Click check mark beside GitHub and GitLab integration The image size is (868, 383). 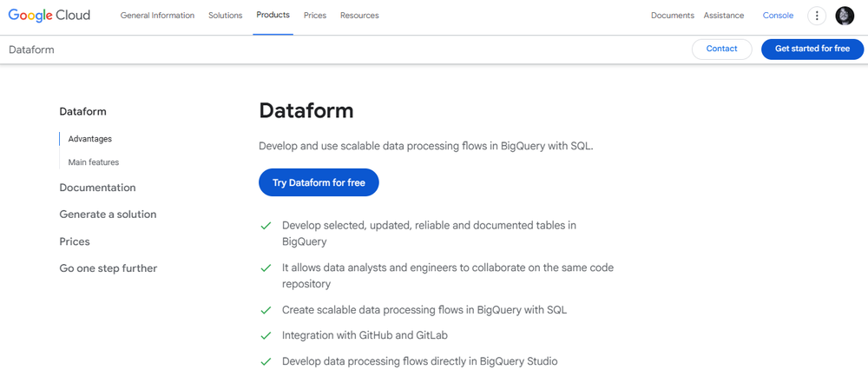266,336
